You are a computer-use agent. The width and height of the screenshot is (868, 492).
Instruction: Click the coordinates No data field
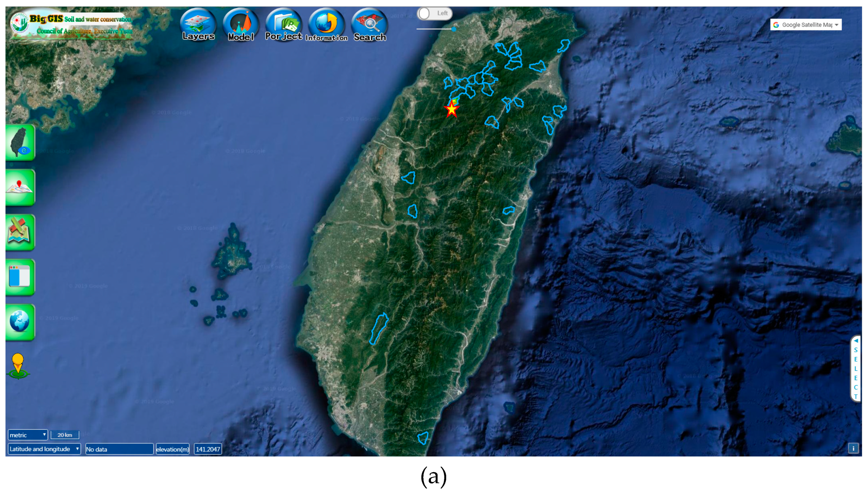(x=119, y=449)
